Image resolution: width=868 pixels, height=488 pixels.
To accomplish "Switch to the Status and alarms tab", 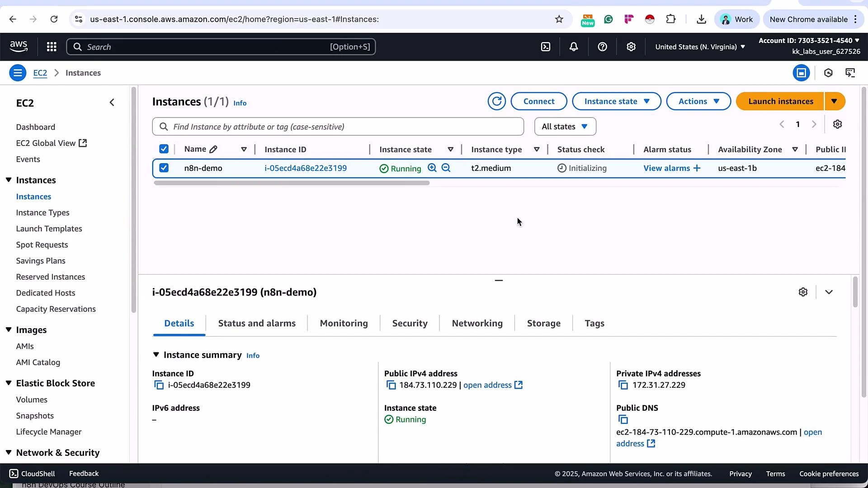I will pos(257,323).
